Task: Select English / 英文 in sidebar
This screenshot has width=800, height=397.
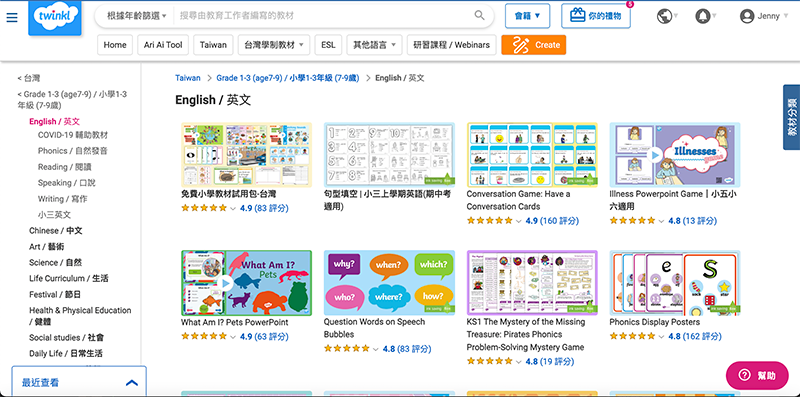Action: coord(55,121)
